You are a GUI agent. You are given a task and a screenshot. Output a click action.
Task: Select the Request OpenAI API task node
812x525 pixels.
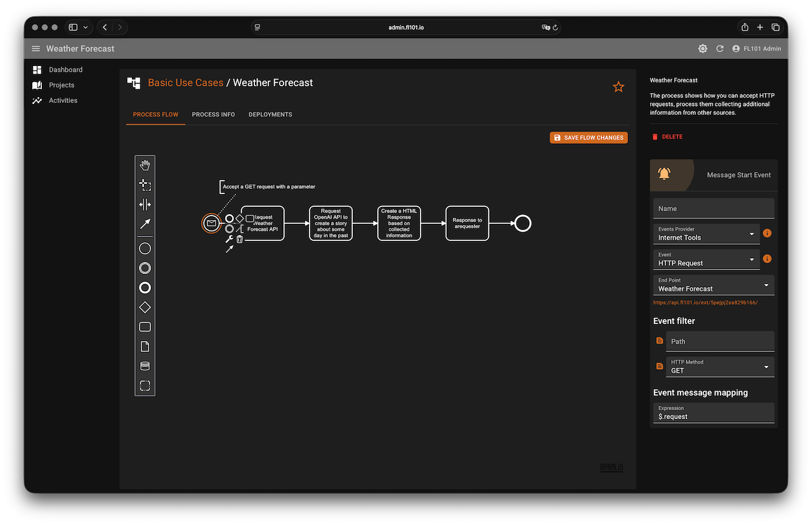(x=331, y=223)
